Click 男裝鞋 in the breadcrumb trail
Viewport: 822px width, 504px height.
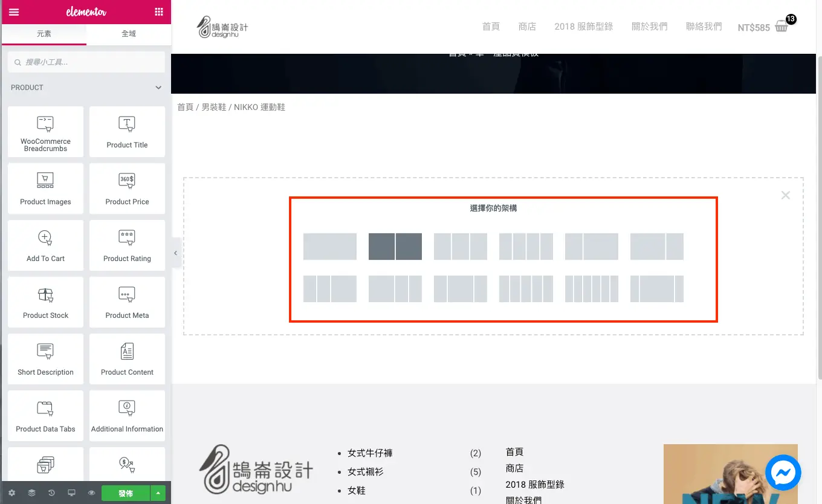point(214,107)
